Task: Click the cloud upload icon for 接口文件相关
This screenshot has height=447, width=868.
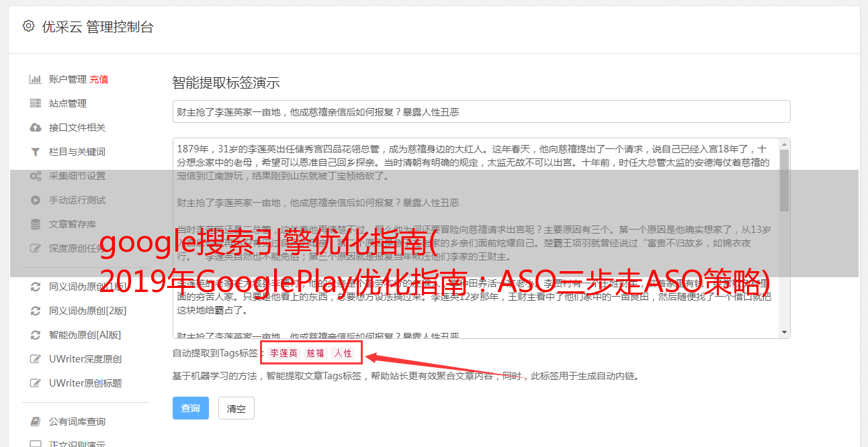Action: tap(36, 128)
